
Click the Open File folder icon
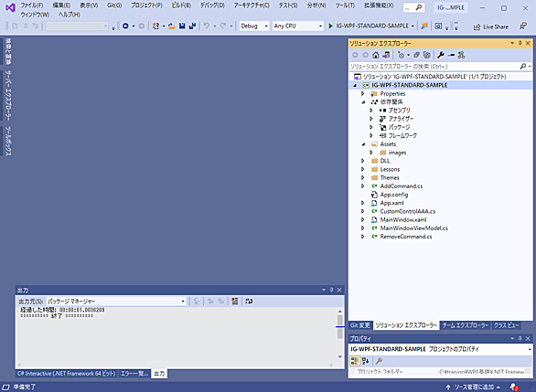coord(172,26)
